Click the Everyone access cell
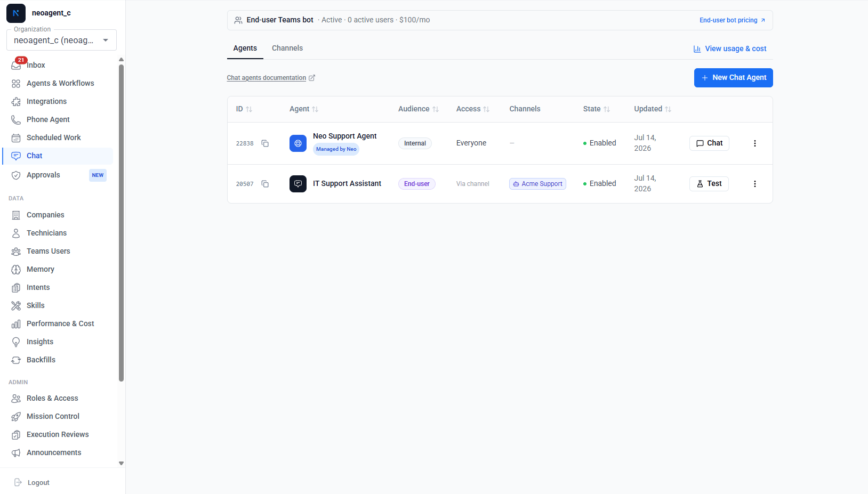This screenshot has height=494, width=868. click(x=471, y=143)
